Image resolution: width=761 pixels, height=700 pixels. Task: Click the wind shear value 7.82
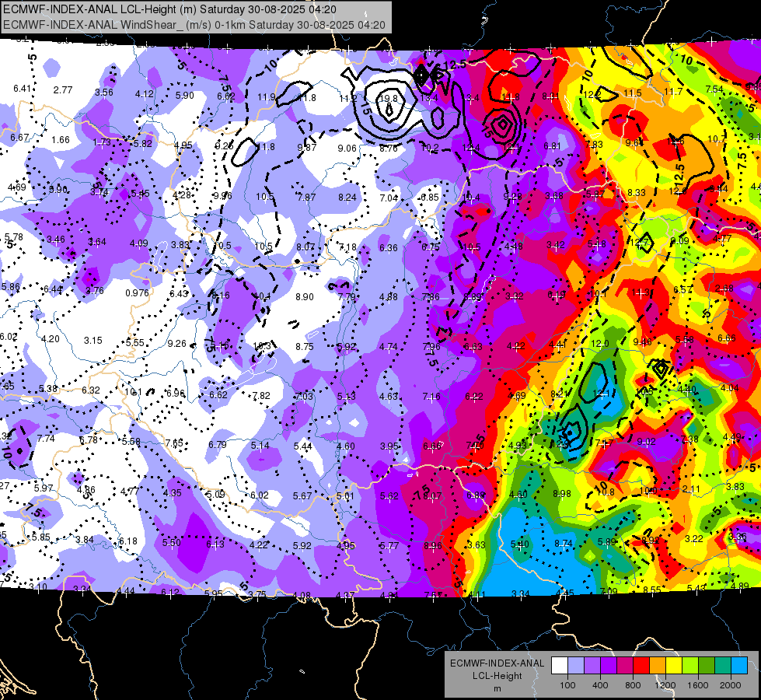pos(261,395)
